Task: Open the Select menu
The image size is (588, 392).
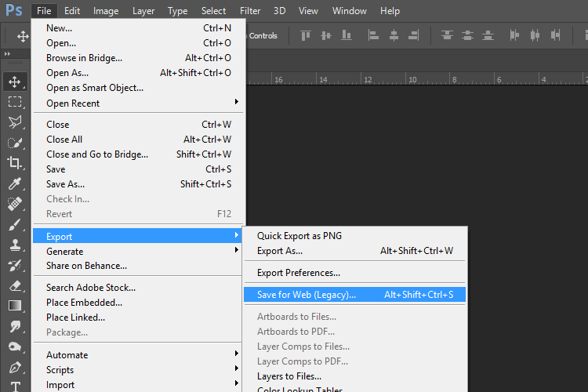Action: [x=213, y=11]
